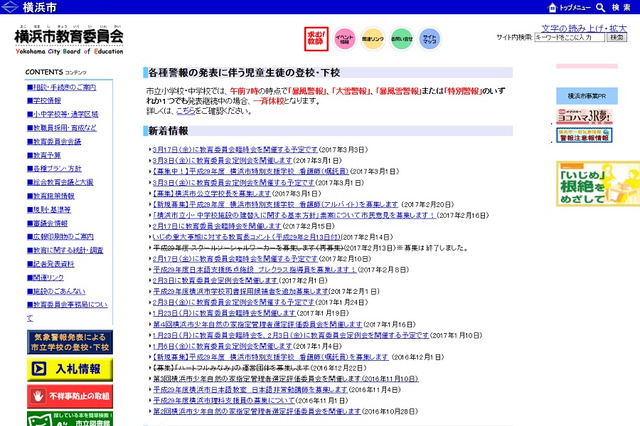Open 記者発表資料 in the contents menu
Image resolution: width=640 pixels, height=426 pixels.
(51, 264)
